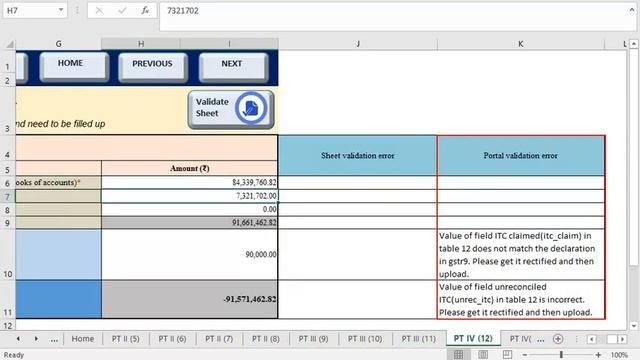Switch to PT III (9) sheet tab
Screen dimensions: 640x360
tap(313, 339)
